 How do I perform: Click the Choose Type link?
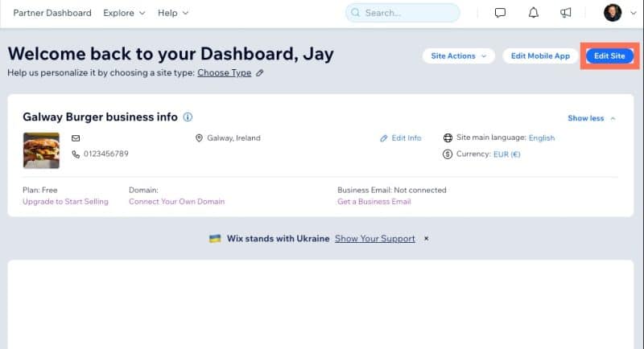225,72
